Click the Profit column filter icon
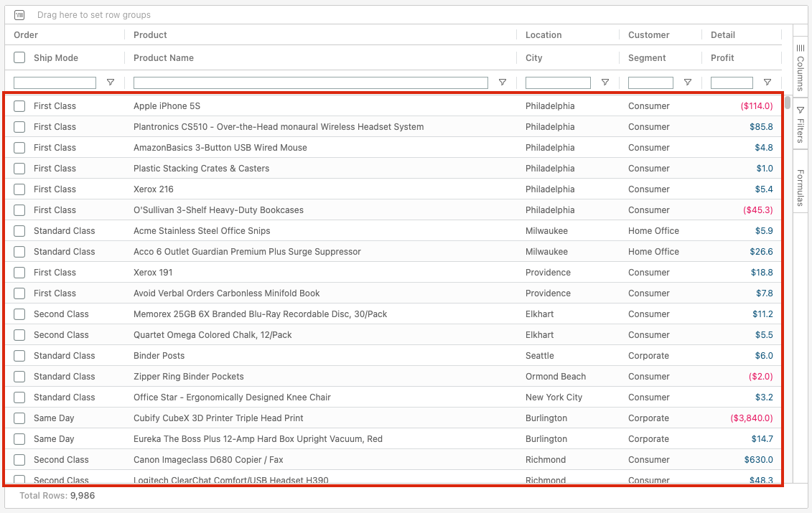Screen dimensions: 812x513 coord(767,83)
